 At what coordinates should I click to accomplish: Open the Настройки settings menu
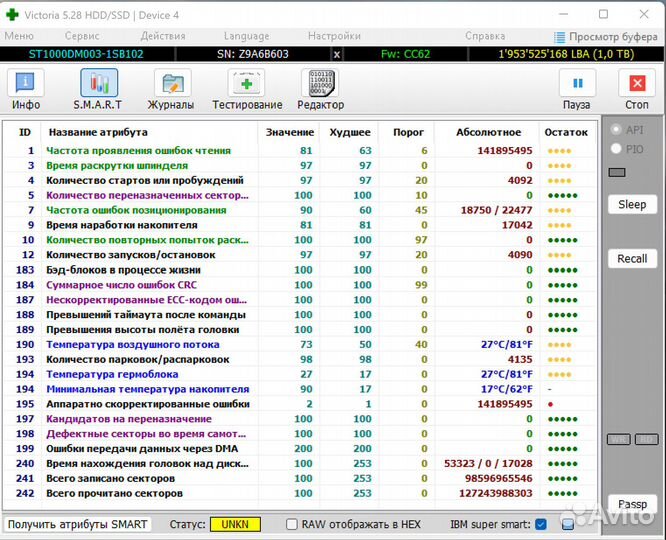[335, 36]
